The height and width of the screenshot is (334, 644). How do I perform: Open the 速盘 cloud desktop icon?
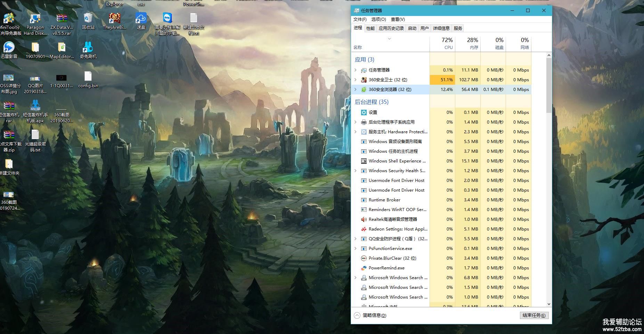(x=141, y=21)
